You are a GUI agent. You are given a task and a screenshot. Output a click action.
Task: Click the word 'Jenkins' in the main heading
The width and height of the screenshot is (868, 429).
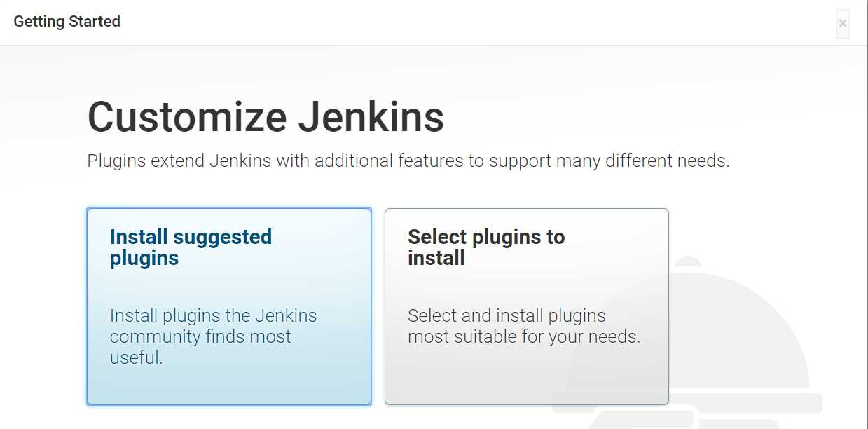(x=371, y=116)
